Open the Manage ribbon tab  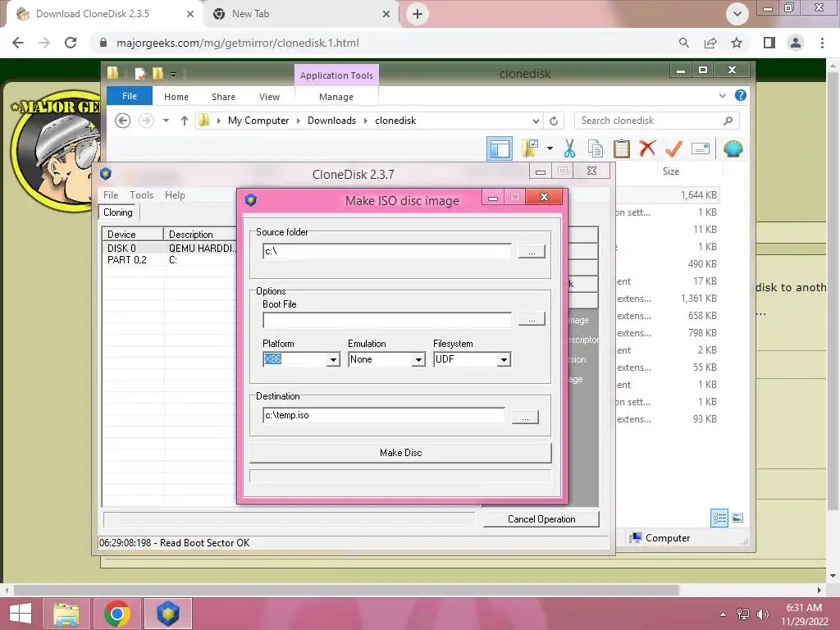click(x=336, y=97)
